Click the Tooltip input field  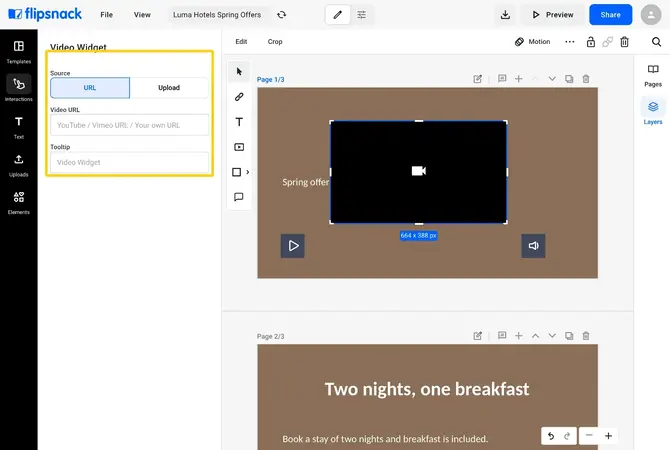click(129, 162)
